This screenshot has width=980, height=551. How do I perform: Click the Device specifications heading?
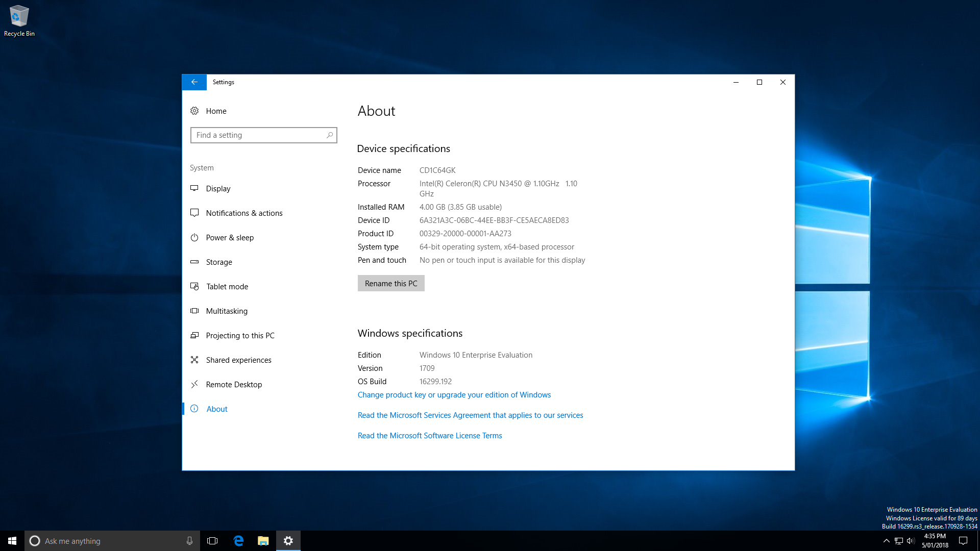[404, 148]
